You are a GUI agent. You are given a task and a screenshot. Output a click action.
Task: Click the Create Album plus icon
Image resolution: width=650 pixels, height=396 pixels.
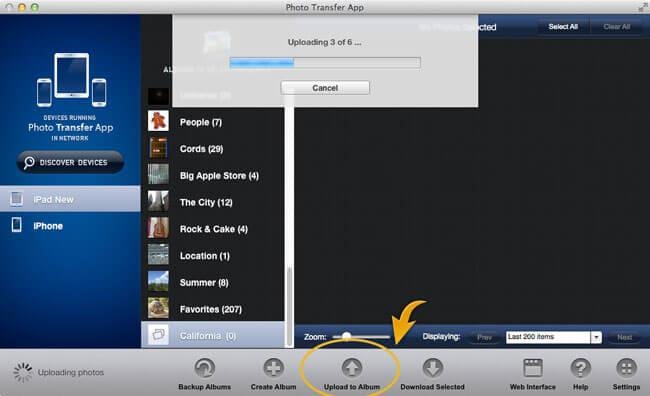coord(273,368)
